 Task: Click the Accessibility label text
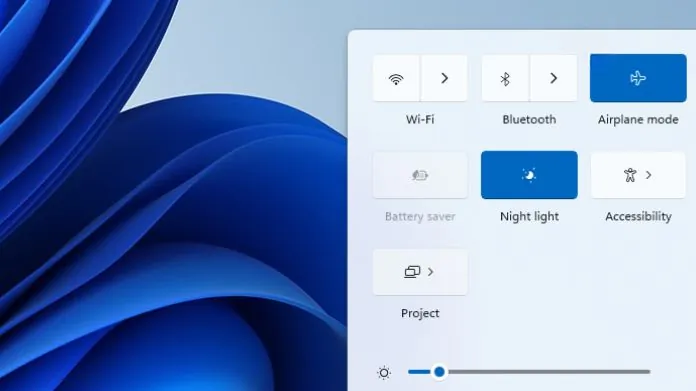click(638, 217)
